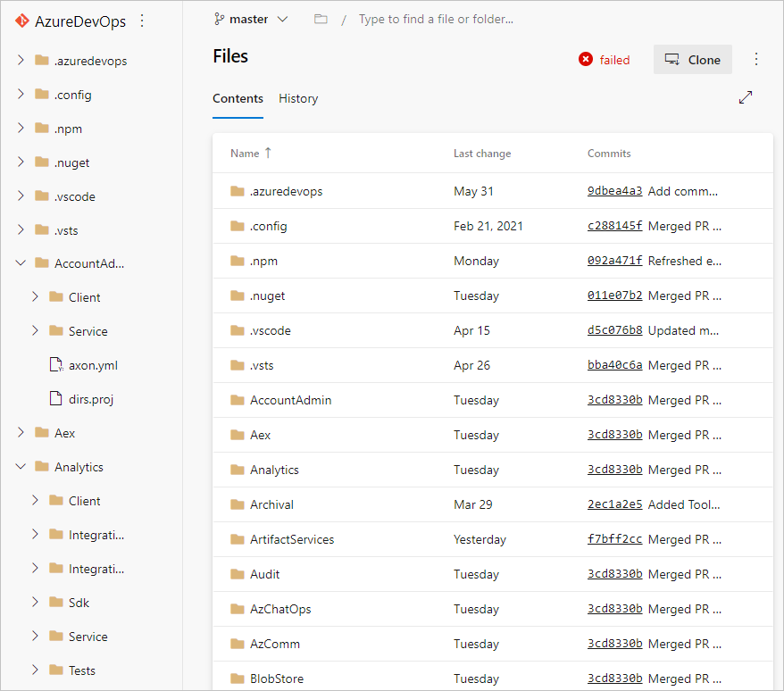Click the file search field in the breadcrumb bar
Screen dimensions: 784x691
pos(436,18)
